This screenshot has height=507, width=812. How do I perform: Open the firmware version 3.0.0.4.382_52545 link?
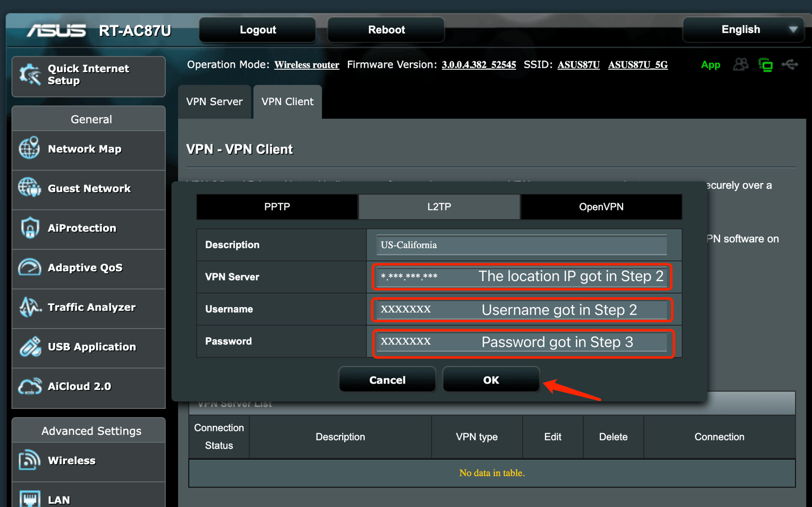pos(479,65)
